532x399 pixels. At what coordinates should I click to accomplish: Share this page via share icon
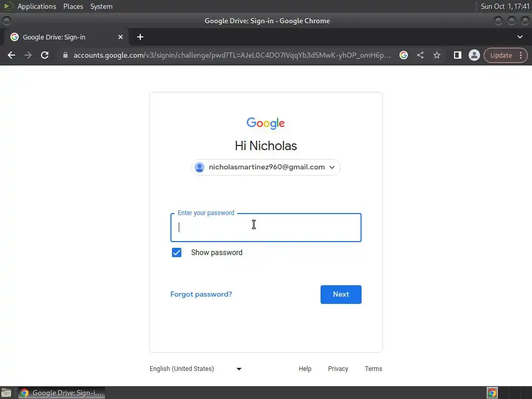coord(420,55)
